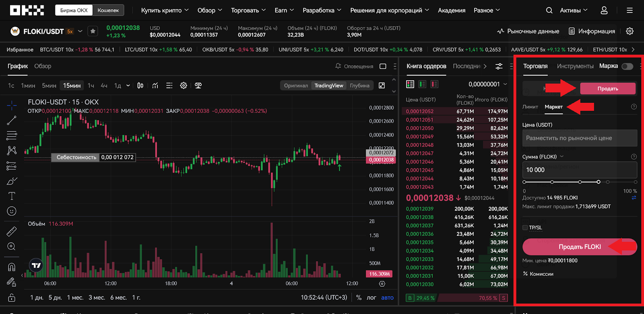
Task: Open Разработка dropdown menu
Action: tap(322, 10)
